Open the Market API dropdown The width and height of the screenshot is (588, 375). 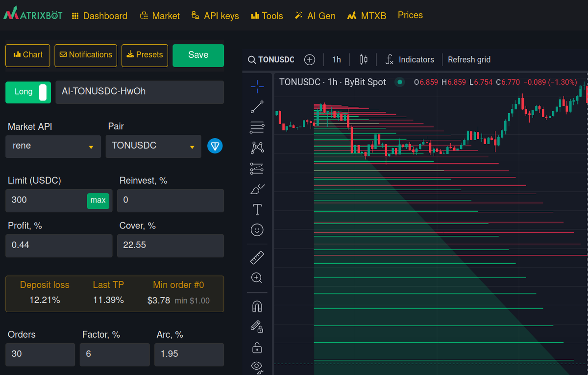tap(53, 146)
